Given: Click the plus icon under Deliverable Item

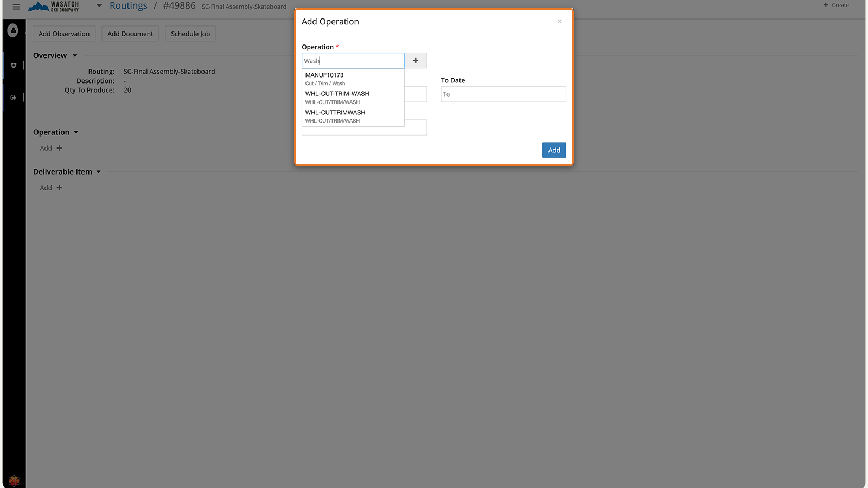Looking at the screenshot, I should click(x=59, y=188).
